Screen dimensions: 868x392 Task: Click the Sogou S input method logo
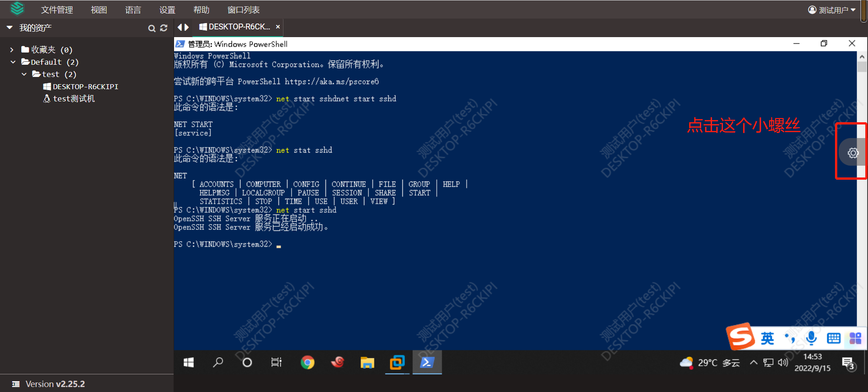tap(741, 336)
